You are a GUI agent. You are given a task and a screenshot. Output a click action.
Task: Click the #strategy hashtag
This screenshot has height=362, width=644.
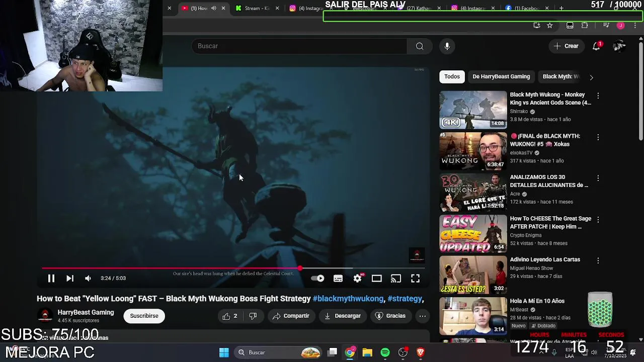coord(405,299)
